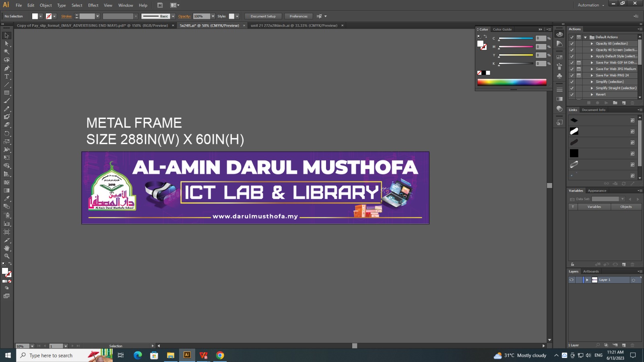Screen dimensions: 644x362
Task: Open the brush definition Basic dropdown
Action: click(173, 16)
